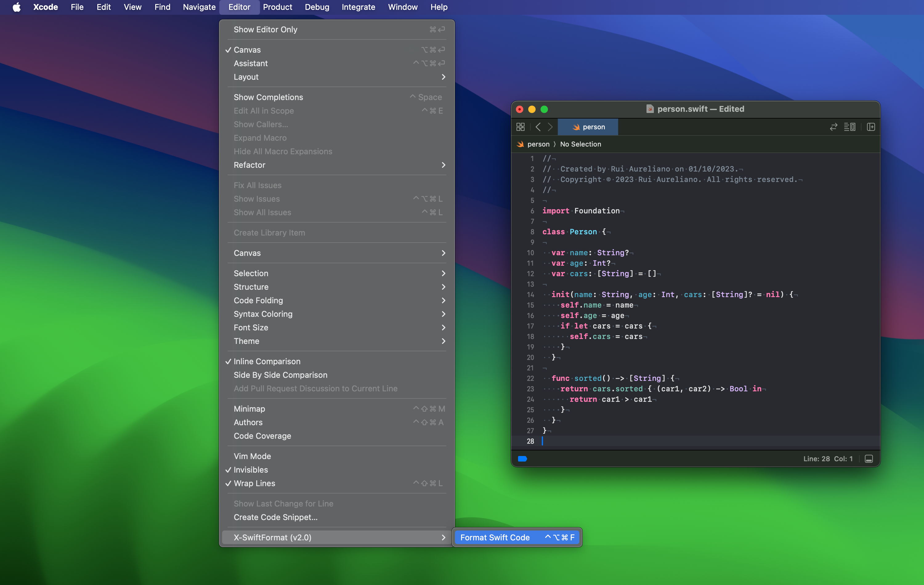Expand the Selection submenu
The image size is (924, 585).
337,273
